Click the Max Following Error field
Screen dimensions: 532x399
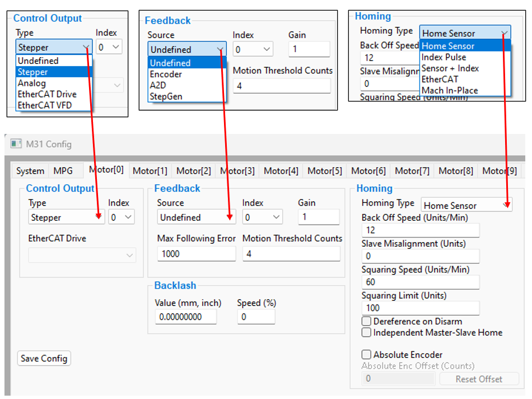pyautogui.click(x=196, y=254)
